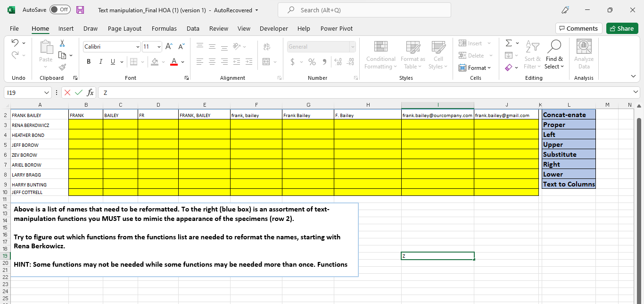Select the cell containing RENA BERKOWICZ
This screenshot has width=644, height=304.
tap(40, 125)
